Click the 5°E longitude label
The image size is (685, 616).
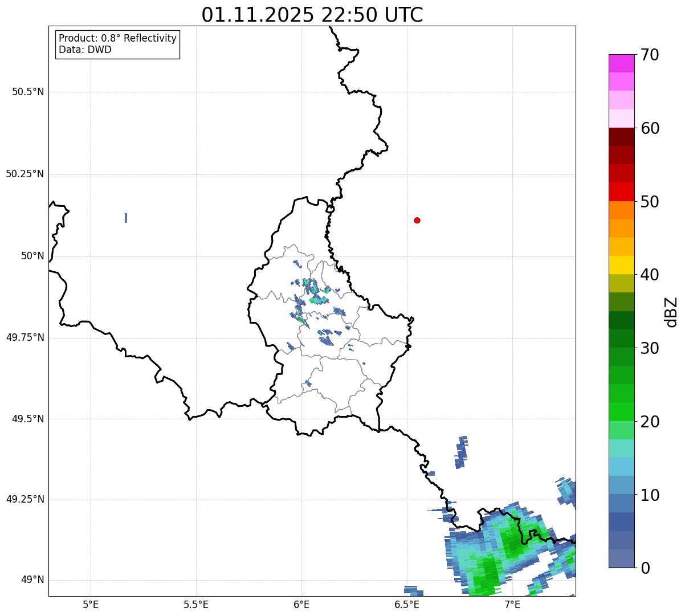(91, 605)
